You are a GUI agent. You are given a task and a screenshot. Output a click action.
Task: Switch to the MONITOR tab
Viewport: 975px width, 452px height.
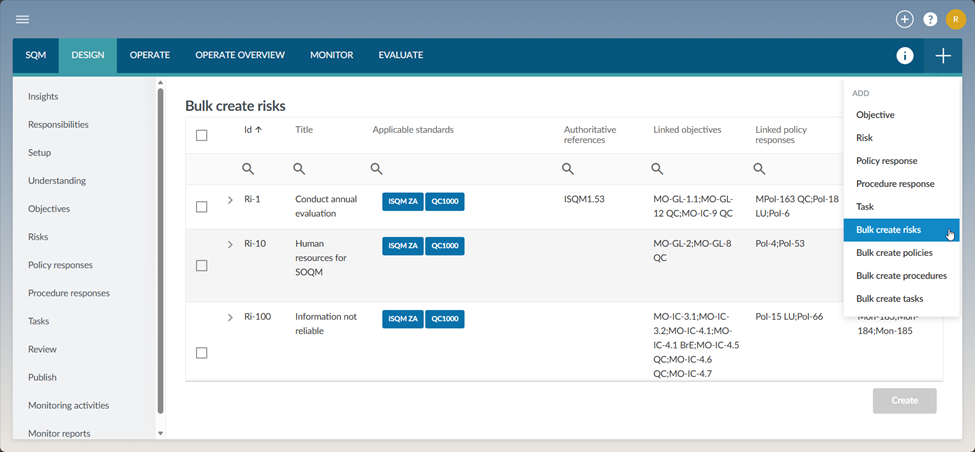click(x=331, y=55)
